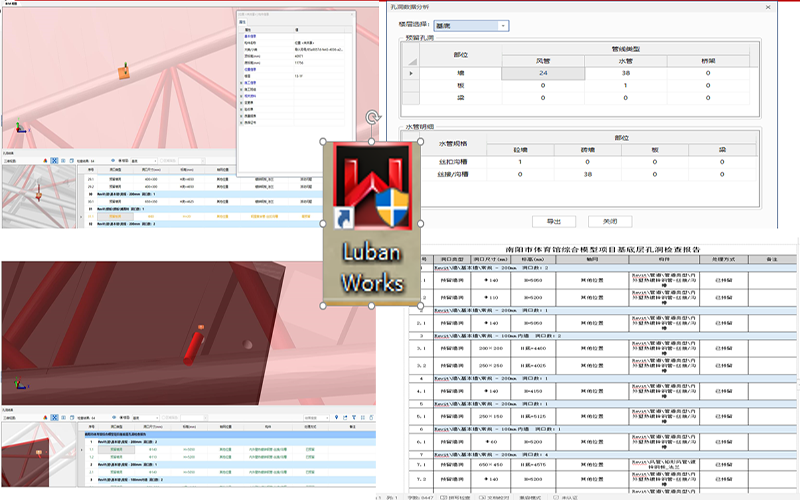800x500 pixels.
Task: Close the floating properties panel with X
Action: 352,14
